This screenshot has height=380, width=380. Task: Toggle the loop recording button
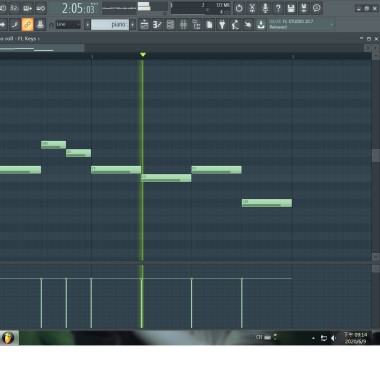(x=41, y=8)
